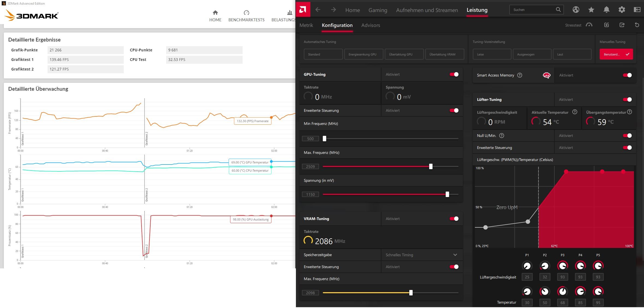Toggle Lüfter-Tuning switch

(x=627, y=99)
